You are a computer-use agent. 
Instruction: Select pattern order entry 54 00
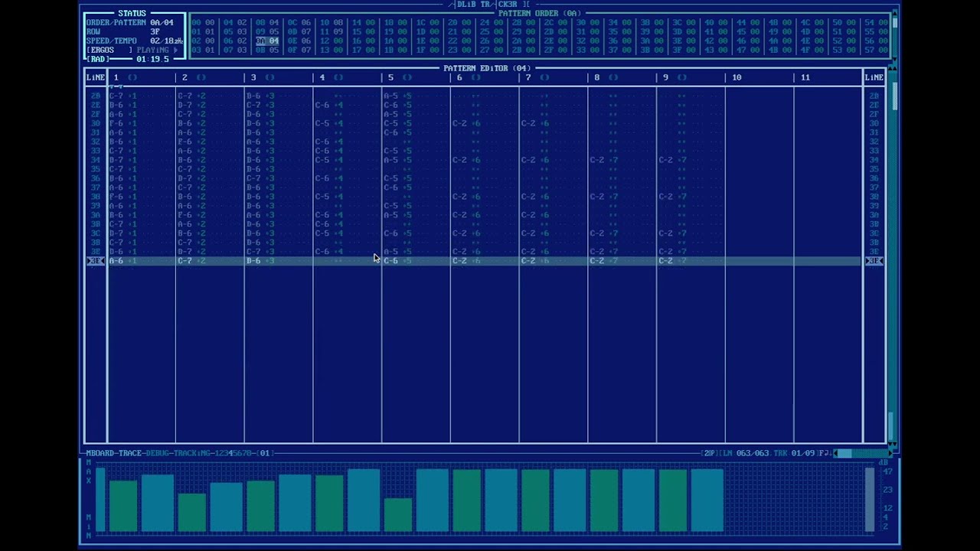click(875, 22)
